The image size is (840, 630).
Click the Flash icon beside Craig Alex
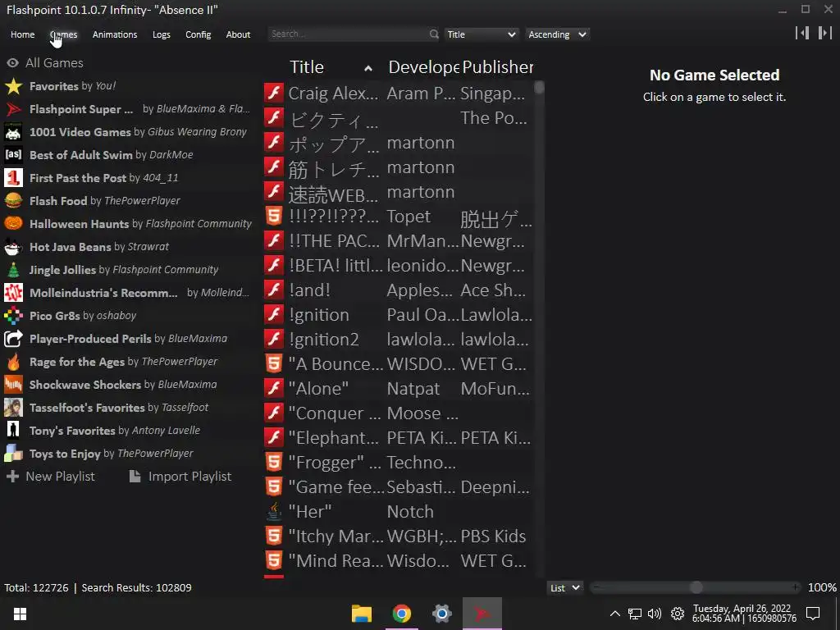[x=274, y=94]
